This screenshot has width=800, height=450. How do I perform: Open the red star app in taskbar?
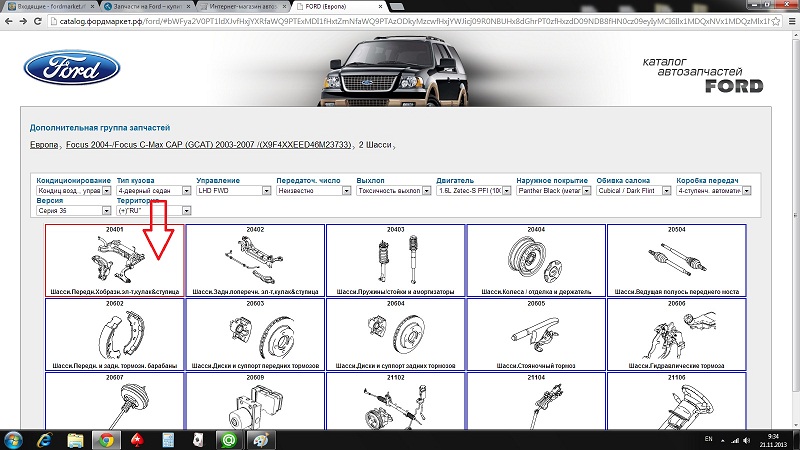point(137,440)
